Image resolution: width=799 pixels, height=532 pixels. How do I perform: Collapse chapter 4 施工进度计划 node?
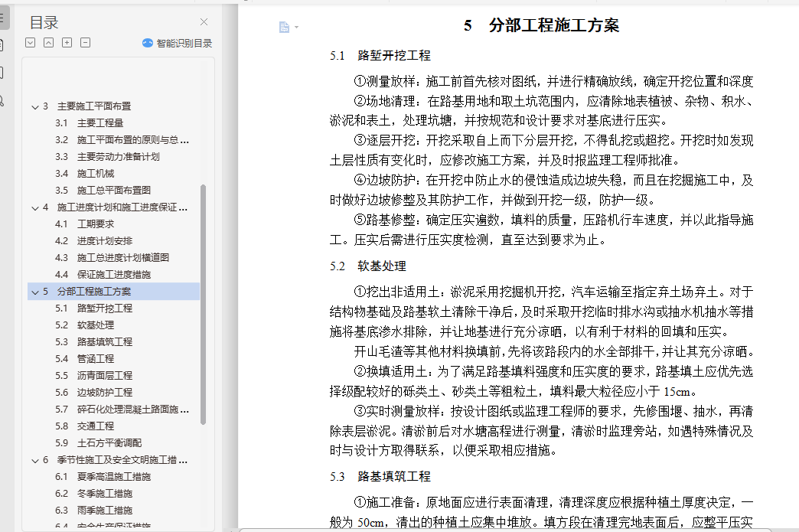pos(35,208)
